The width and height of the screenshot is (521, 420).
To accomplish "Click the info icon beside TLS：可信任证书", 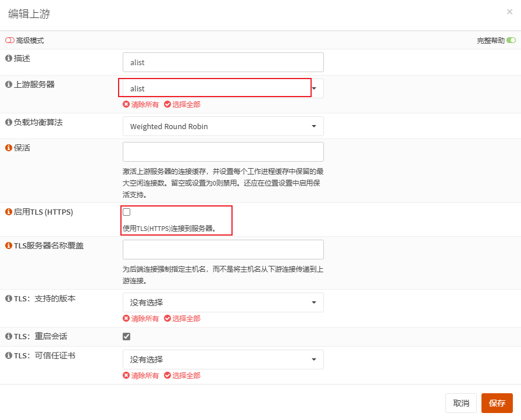I will 9,355.
